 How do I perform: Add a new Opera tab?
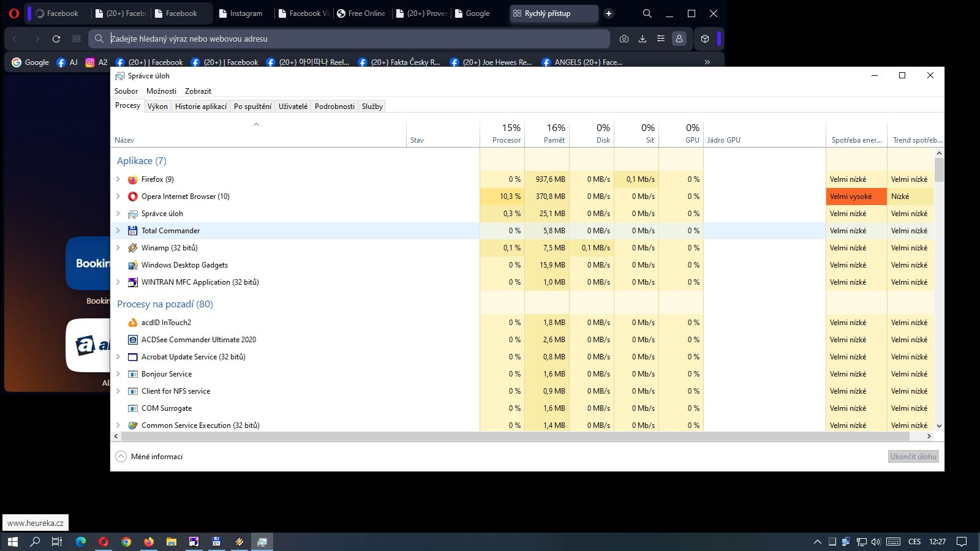coord(609,13)
